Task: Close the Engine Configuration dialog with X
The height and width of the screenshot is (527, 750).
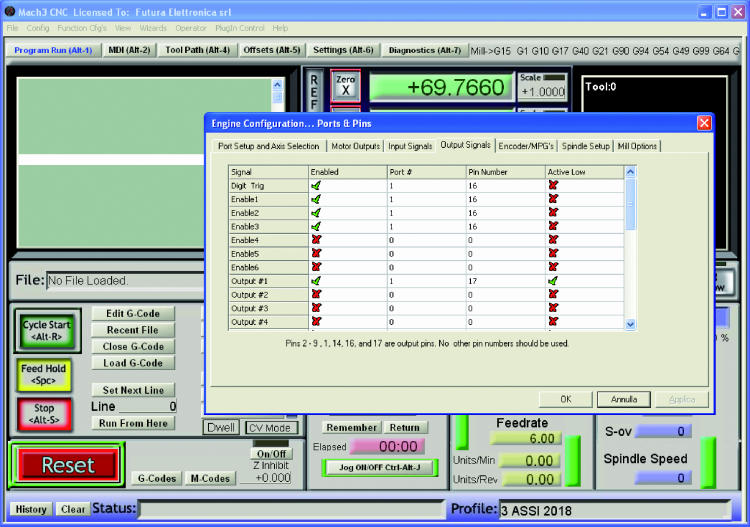Action: (704, 123)
